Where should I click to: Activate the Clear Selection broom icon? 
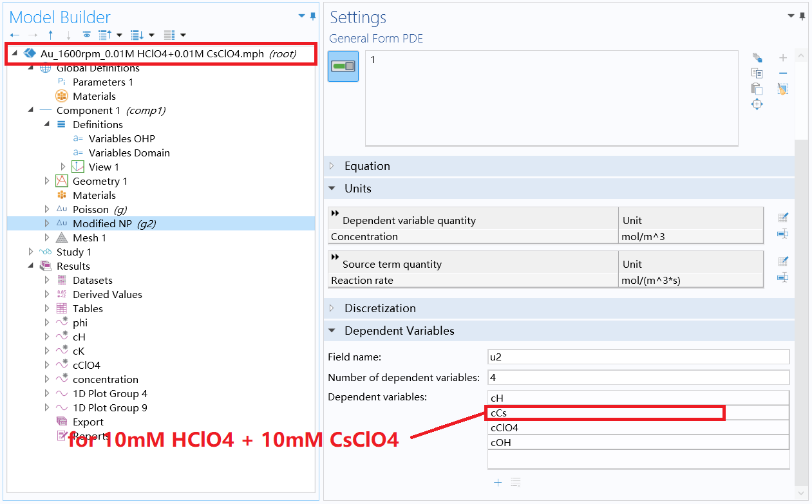tap(783, 88)
